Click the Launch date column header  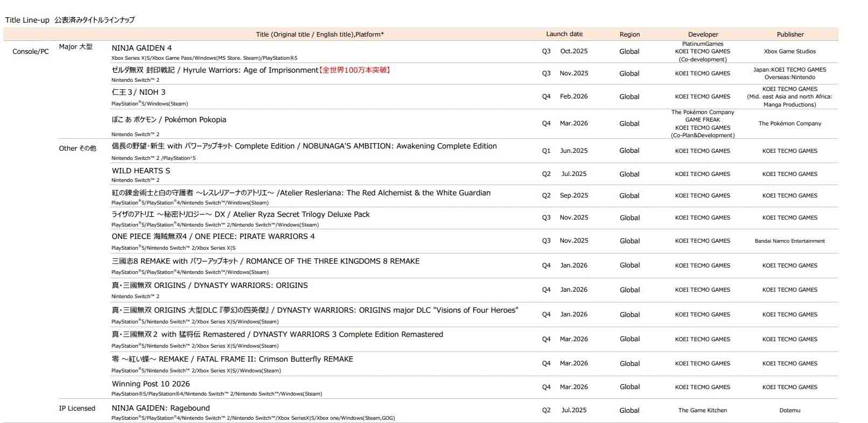(564, 34)
